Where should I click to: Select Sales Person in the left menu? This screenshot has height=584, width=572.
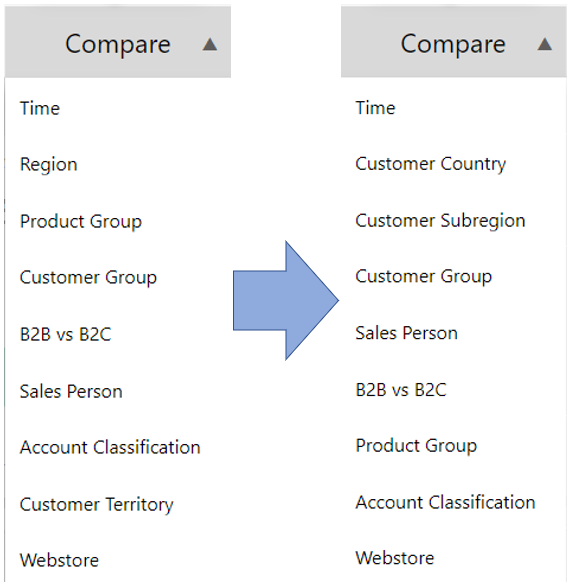(71, 391)
